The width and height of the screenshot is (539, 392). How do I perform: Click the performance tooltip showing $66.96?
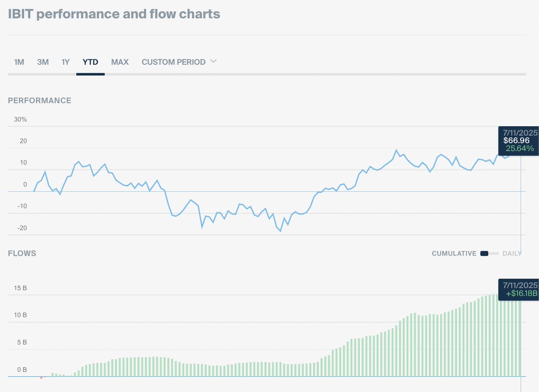pyautogui.click(x=518, y=141)
